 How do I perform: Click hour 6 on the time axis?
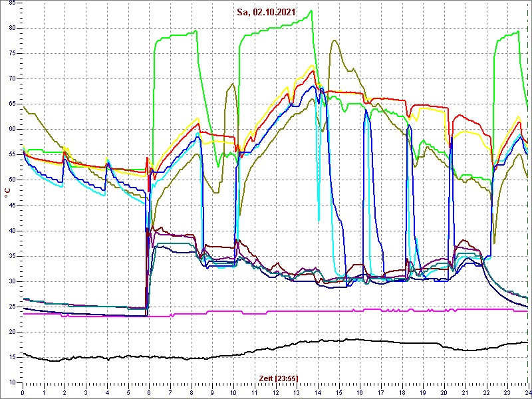pyautogui.click(x=149, y=392)
